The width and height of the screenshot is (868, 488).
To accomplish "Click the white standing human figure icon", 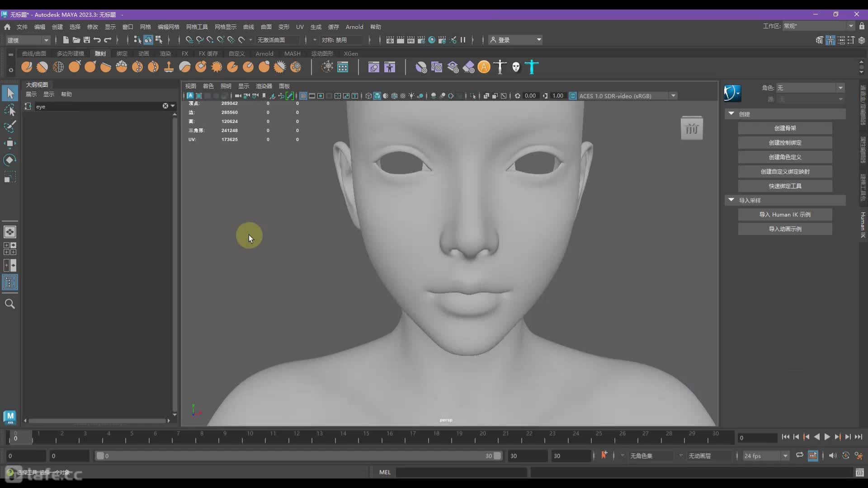I will (x=500, y=67).
